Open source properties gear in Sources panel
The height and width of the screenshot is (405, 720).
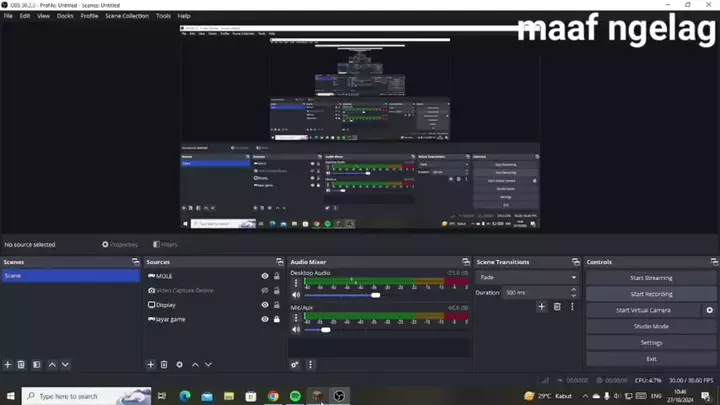[x=180, y=365]
